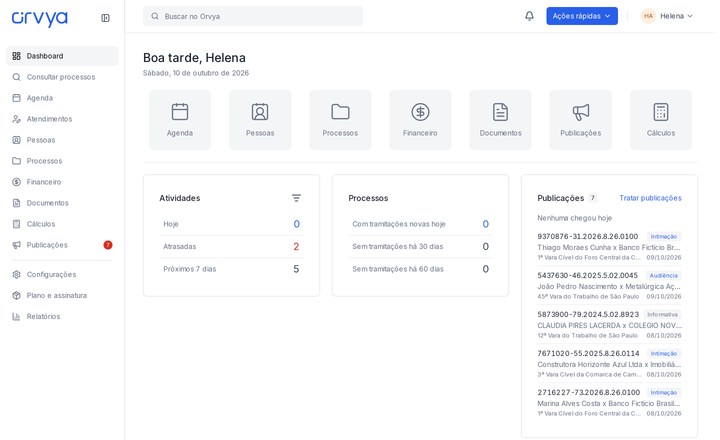Open the Financeiro shortcut card
Viewport: 720px width, 440px height.
click(420, 120)
